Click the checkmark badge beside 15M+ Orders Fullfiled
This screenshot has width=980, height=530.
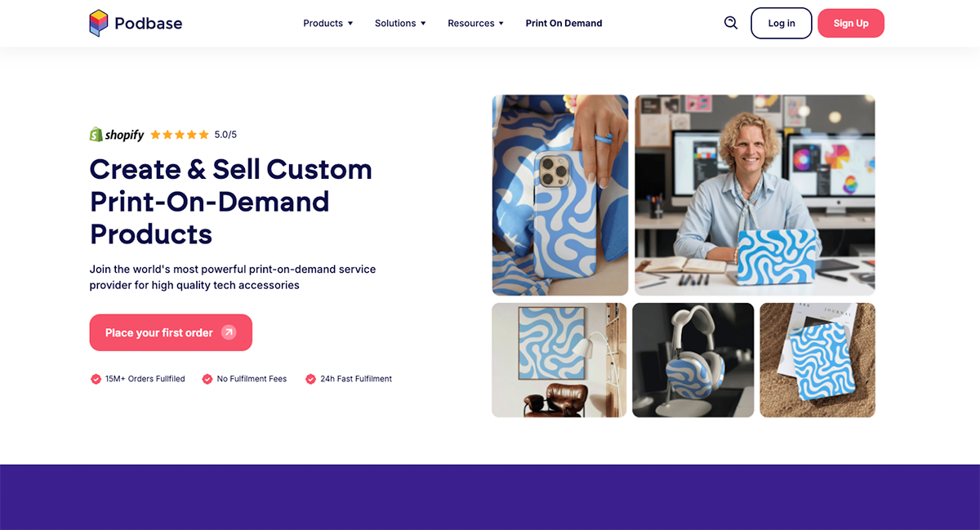coord(96,379)
